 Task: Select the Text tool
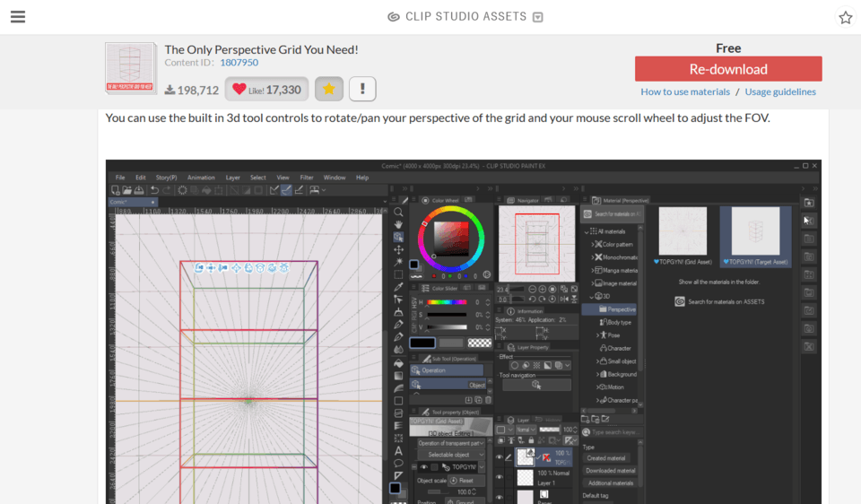pos(398,451)
